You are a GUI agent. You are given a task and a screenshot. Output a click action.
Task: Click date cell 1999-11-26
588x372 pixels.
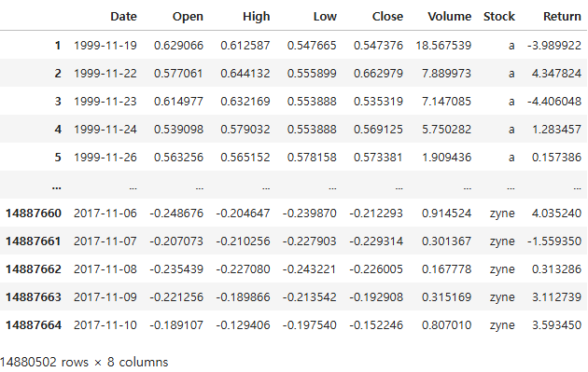tap(105, 158)
